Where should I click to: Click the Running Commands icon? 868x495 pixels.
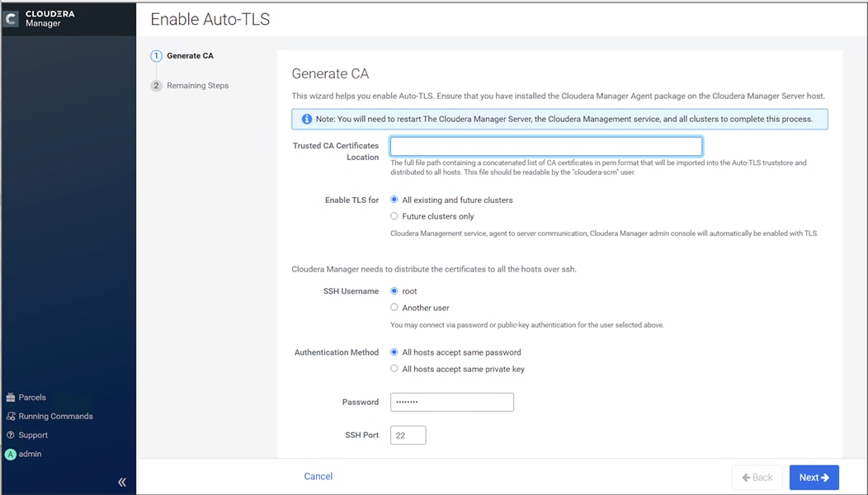(x=11, y=417)
